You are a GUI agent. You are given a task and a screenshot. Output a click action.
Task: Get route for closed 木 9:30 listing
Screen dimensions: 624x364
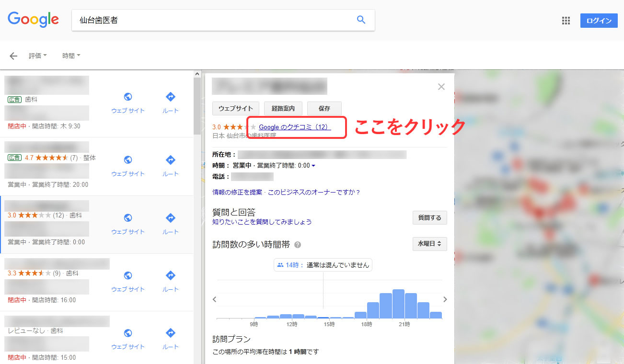170,102
